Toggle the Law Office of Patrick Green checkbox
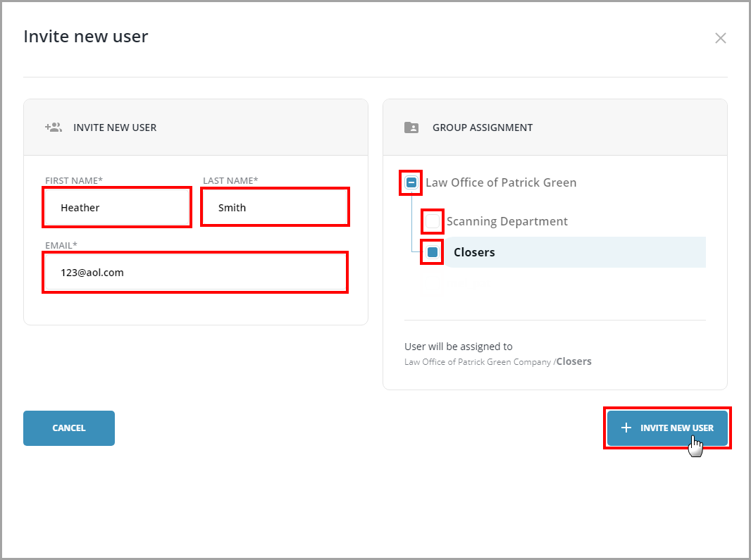 (x=411, y=182)
